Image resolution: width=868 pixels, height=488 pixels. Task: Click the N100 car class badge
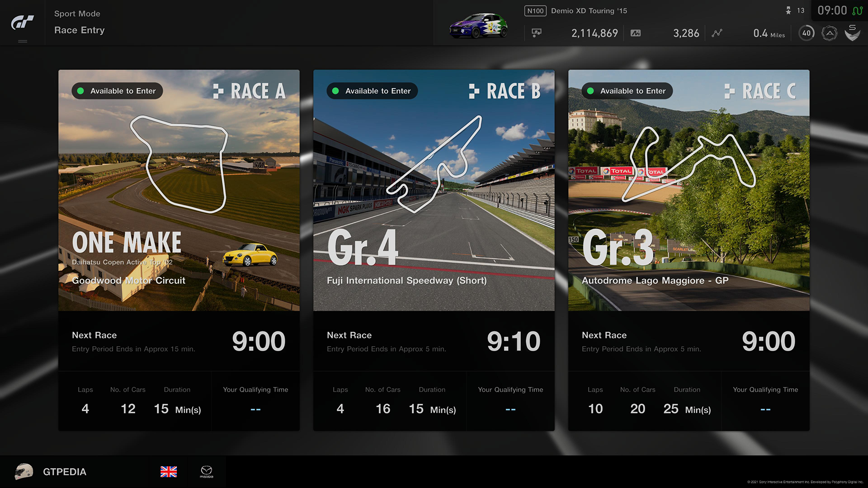click(x=535, y=11)
